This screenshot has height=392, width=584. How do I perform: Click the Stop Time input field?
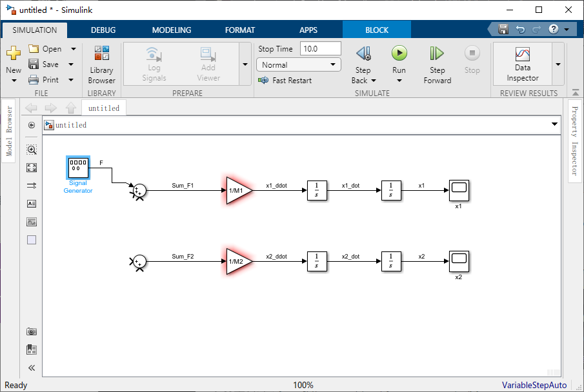tap(320, 49)
